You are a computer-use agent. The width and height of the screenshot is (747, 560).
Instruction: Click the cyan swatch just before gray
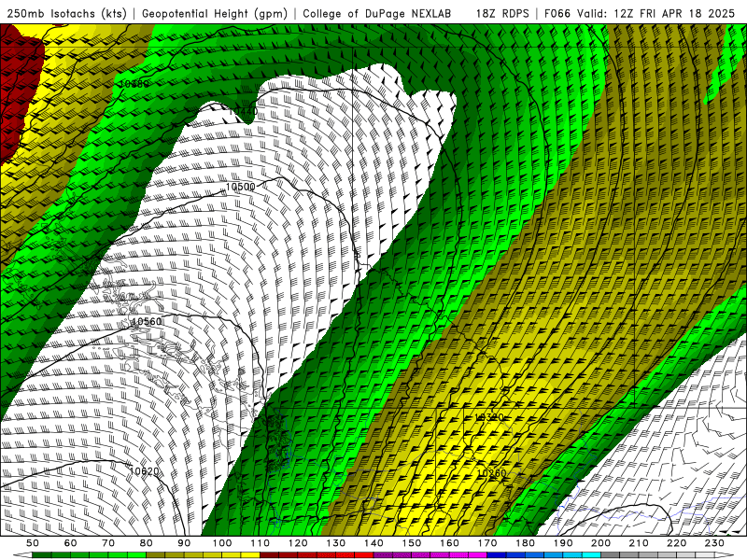click(x=592, y=555)
